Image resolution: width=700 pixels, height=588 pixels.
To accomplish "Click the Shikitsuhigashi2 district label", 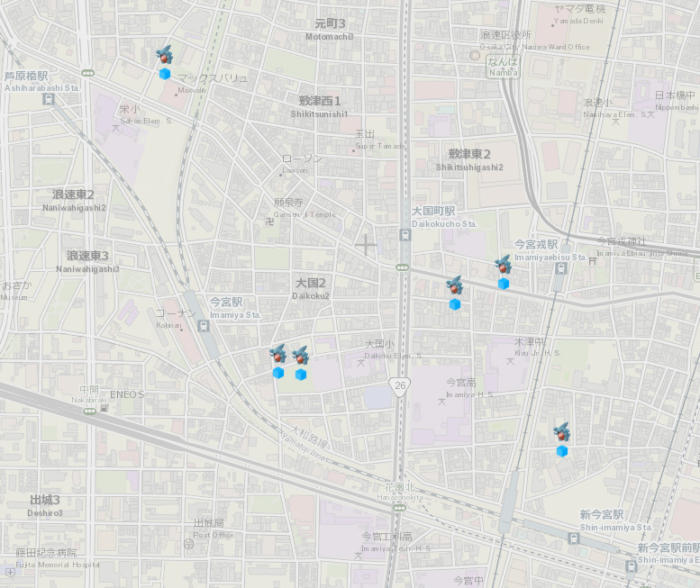I will [469, 159].
